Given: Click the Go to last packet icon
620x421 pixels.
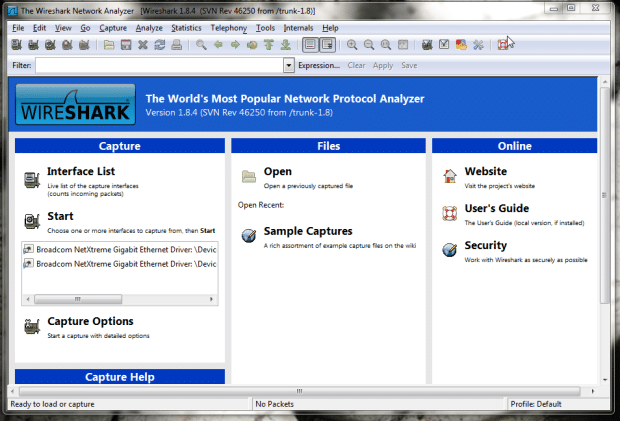Looking at the screenshot, I should coord(285,45).
